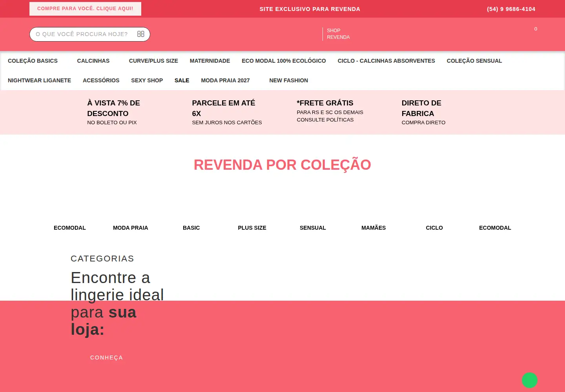Viewport: 565px width, 392px height.
Task: Open Ciclo - Calcinhas Absorventes menu
Action: point(386,61)
